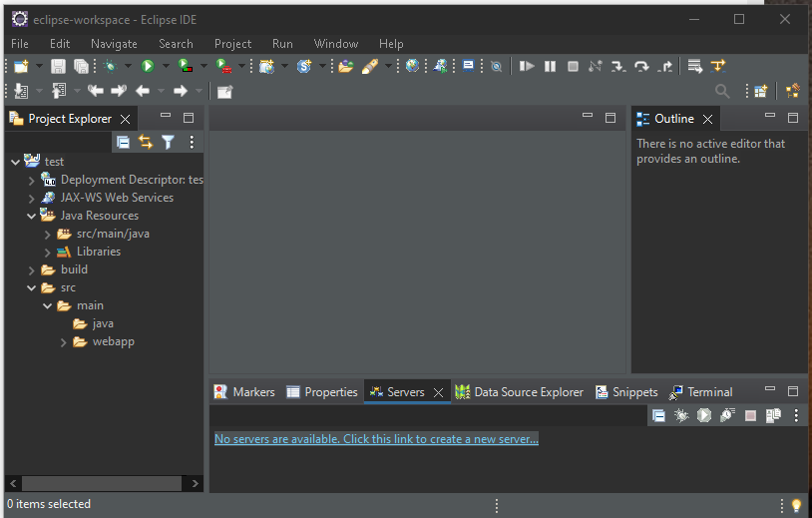Click the Step Into icon
Screen dimensions: 812x518
click(x=618, y=66)
